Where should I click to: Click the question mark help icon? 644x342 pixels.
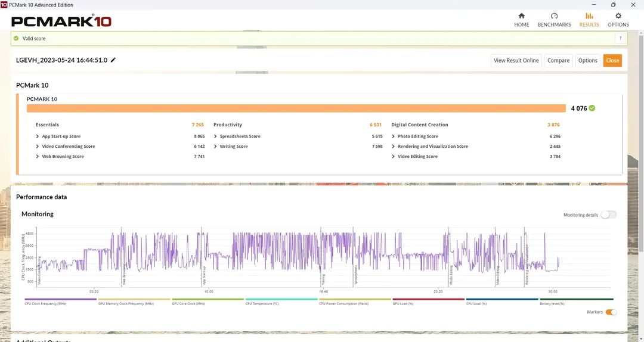click(621, 38)
